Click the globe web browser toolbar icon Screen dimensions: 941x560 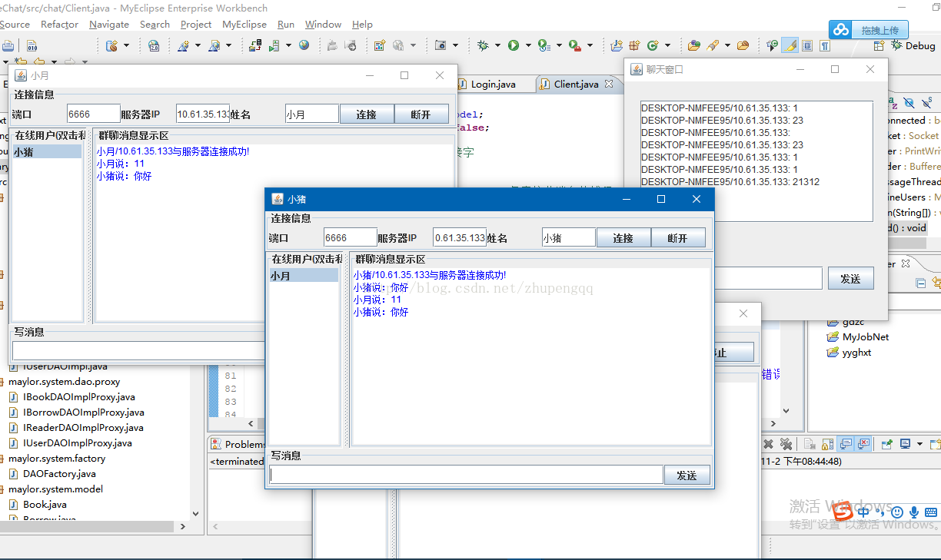[x=304, y=45]
